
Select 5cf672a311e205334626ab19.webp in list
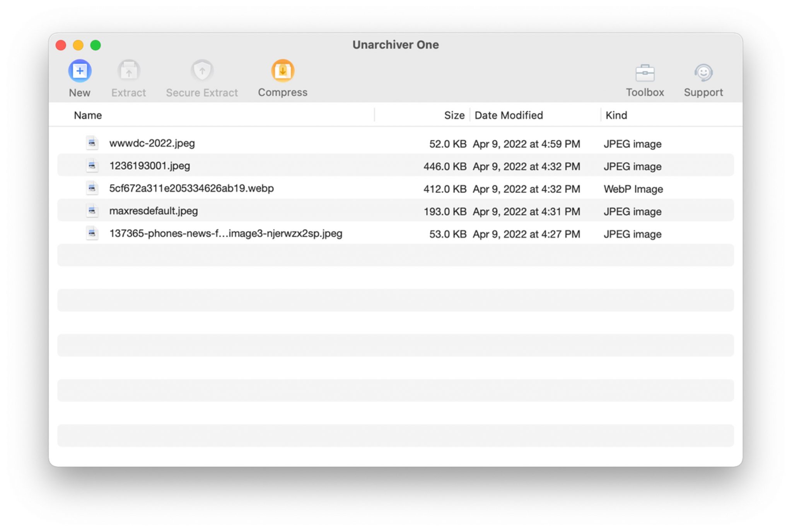(x=191, y=188)
